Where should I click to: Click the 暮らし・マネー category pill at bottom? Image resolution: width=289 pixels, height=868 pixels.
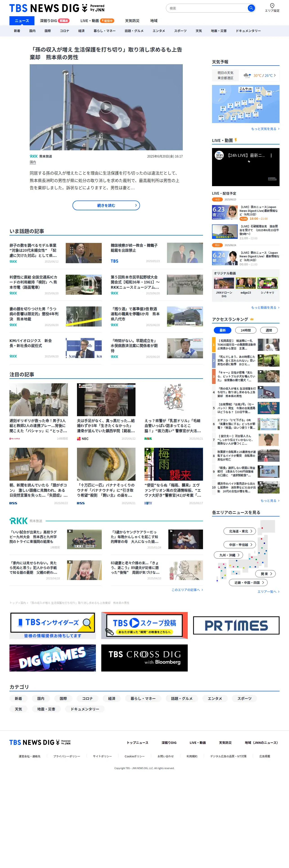pos(143,699)
